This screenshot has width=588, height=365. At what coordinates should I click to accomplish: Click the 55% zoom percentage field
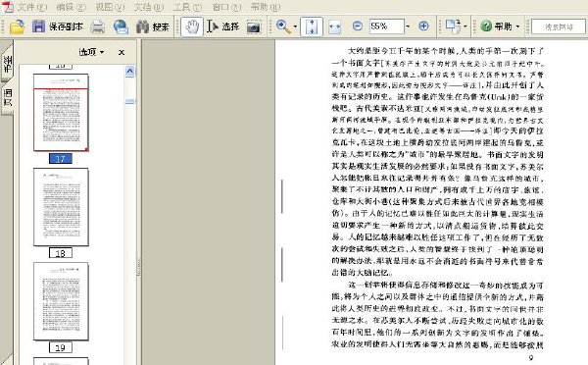coord(387,26)
